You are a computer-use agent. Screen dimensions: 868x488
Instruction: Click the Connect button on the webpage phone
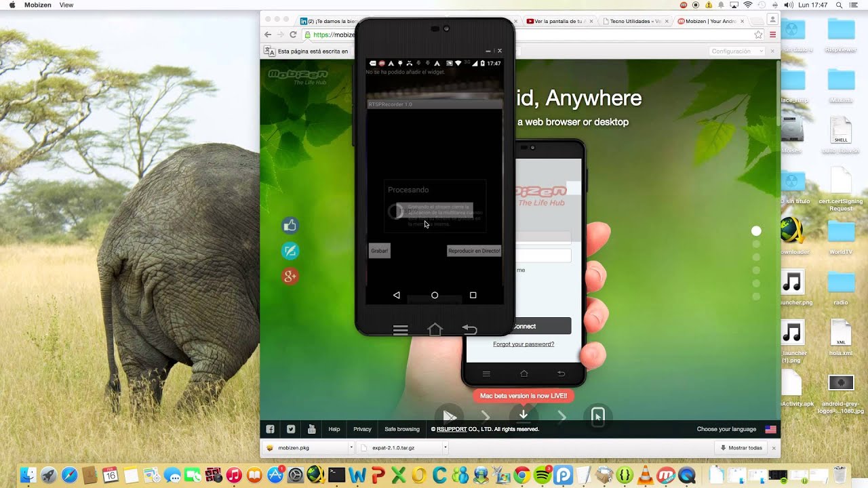pos(524,326)
